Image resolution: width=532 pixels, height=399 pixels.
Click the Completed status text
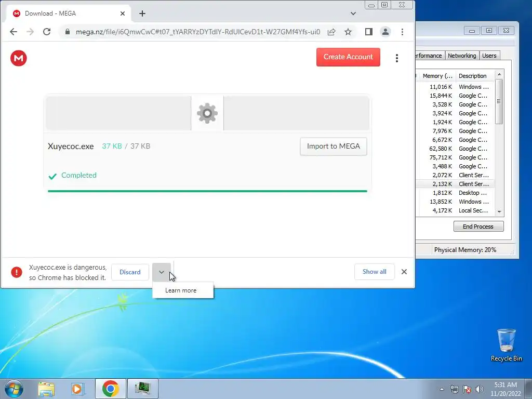pyautogui.click(x=79, y=176)
